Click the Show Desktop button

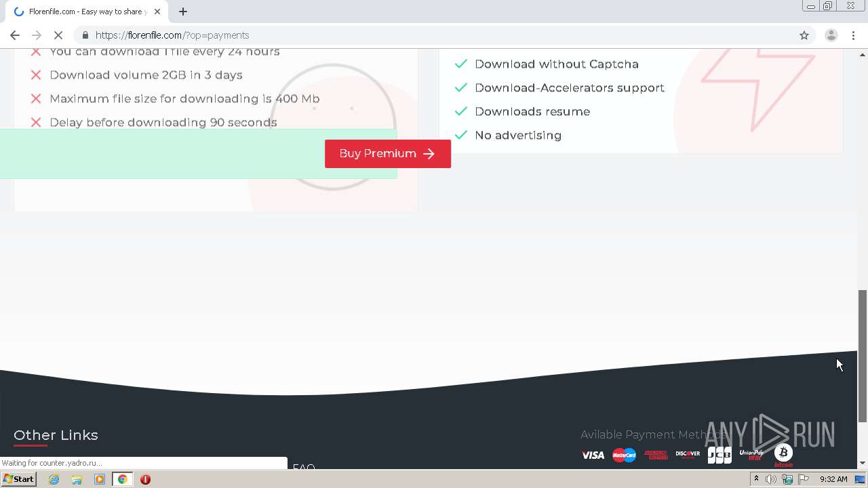pyautogui.click(x=860, y=479)
